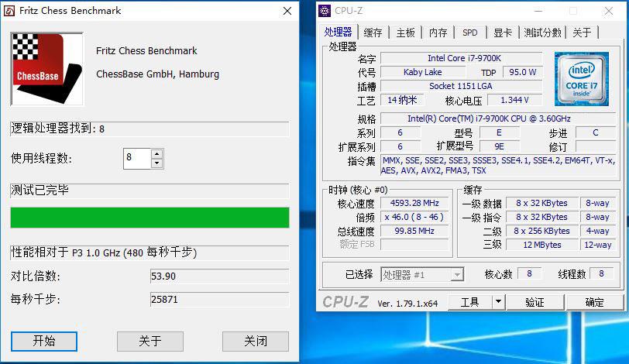Click the 三级 cache 12 MBytes value
This screenshot has height=364, width=629.
coord(542,245)
